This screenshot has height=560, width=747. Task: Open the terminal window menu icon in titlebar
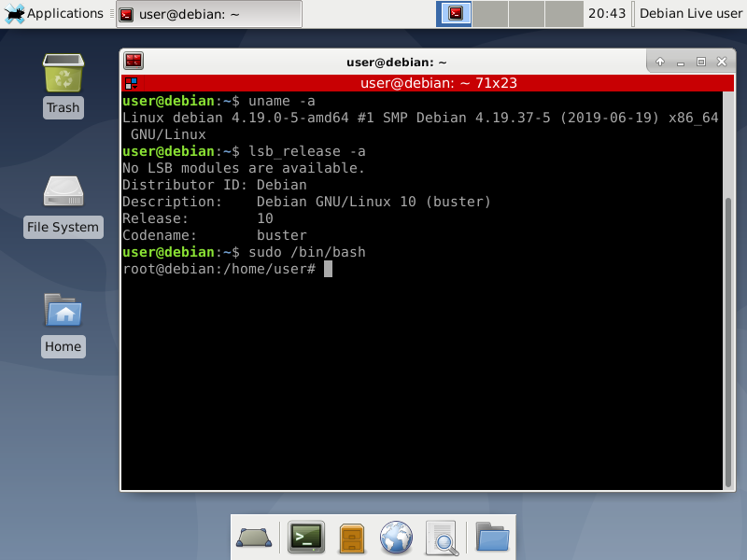click(x=134, y=61)
